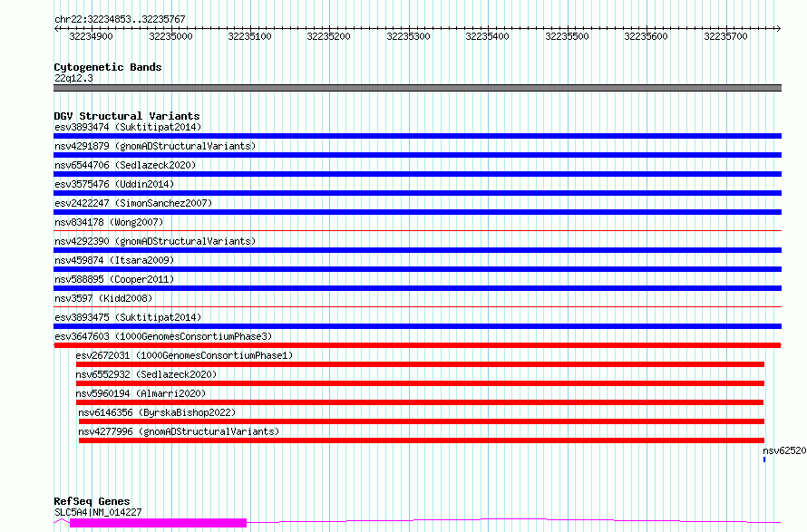Click red bar beneath nsv5960194 (Almarri2020)

tap(420, 402)
